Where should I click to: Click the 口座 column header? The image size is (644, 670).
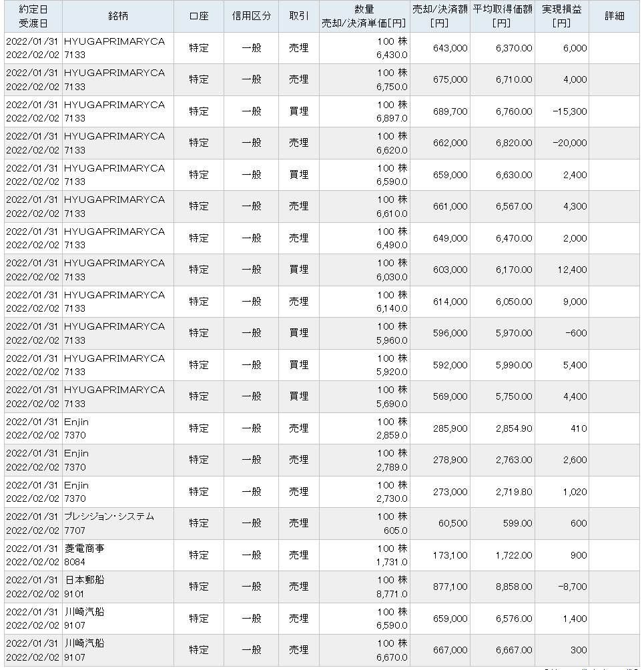(x=199, y=16)
